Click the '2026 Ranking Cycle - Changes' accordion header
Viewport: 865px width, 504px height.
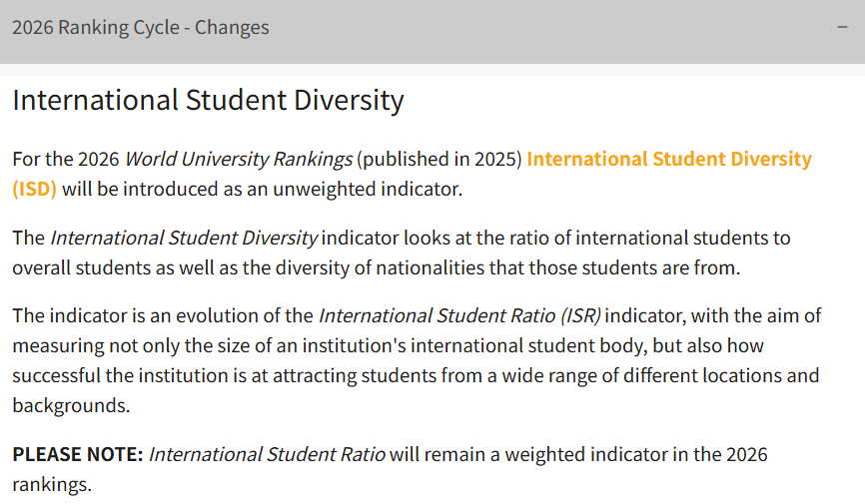pyautogui.click(x=432, y=31)
